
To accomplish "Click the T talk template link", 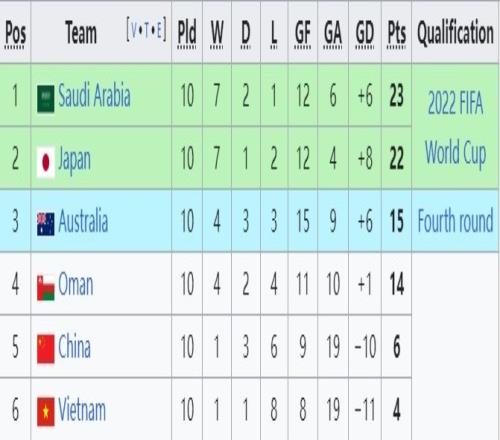I will point(147,31).
